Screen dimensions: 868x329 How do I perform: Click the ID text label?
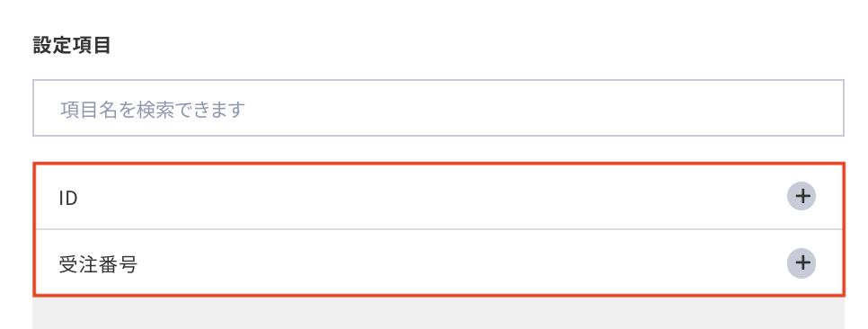click(x=67, y=198)
